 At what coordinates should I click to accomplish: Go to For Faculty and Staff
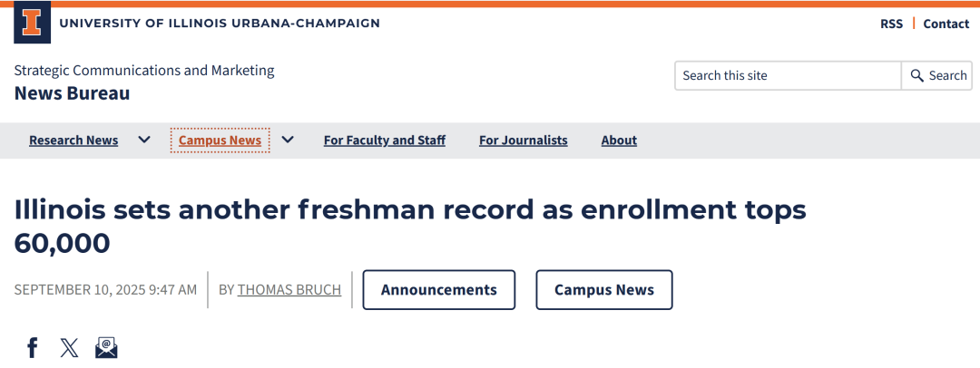[x=385, y=140]
